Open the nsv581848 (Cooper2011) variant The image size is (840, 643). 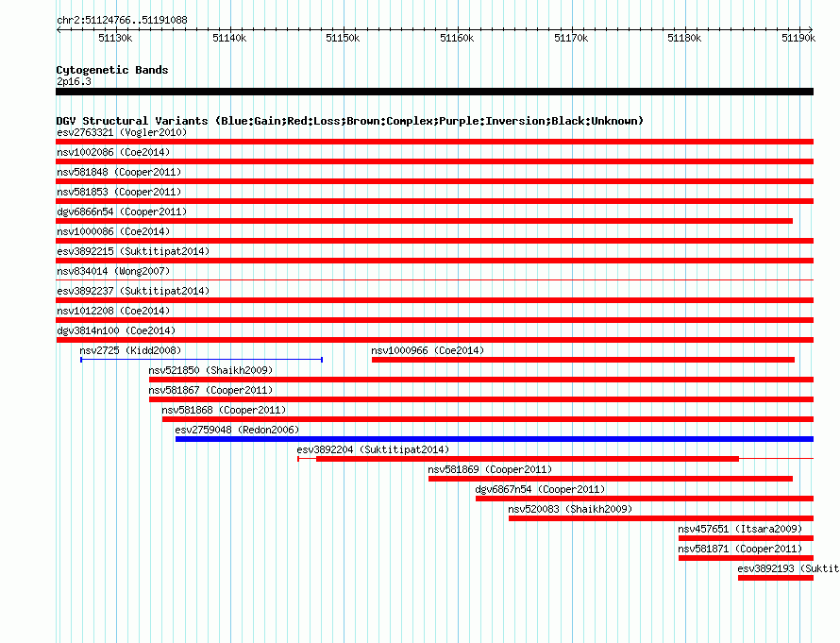coord(119,172)
